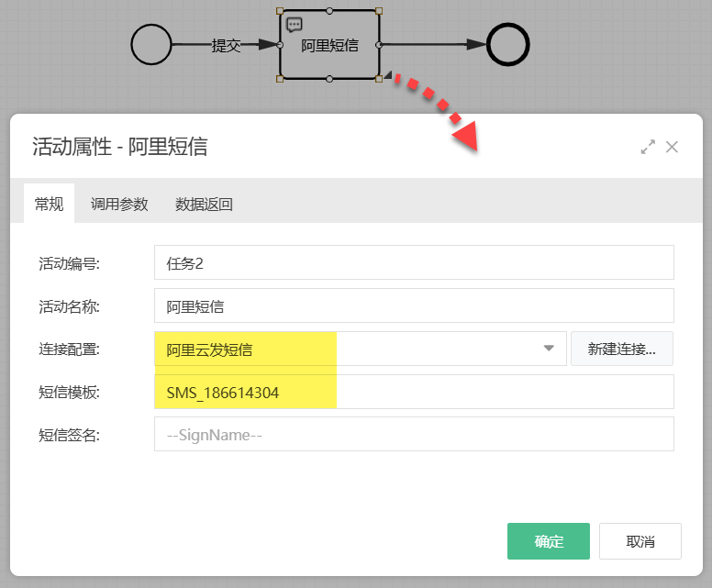Expand the dialog to full screen

(x=648, y=147)
